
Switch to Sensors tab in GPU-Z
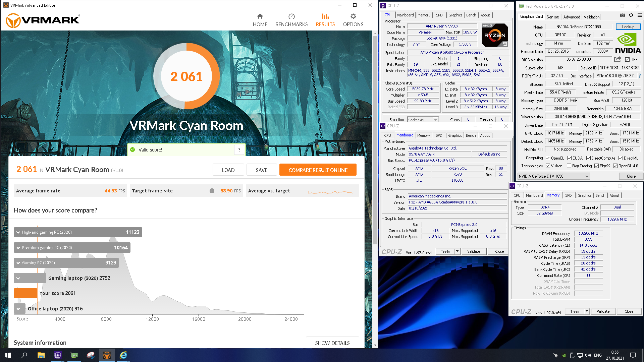(553, 17)
